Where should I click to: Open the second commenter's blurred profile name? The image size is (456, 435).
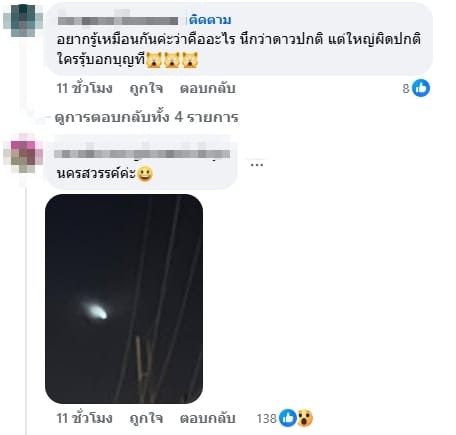pos(142,154)
